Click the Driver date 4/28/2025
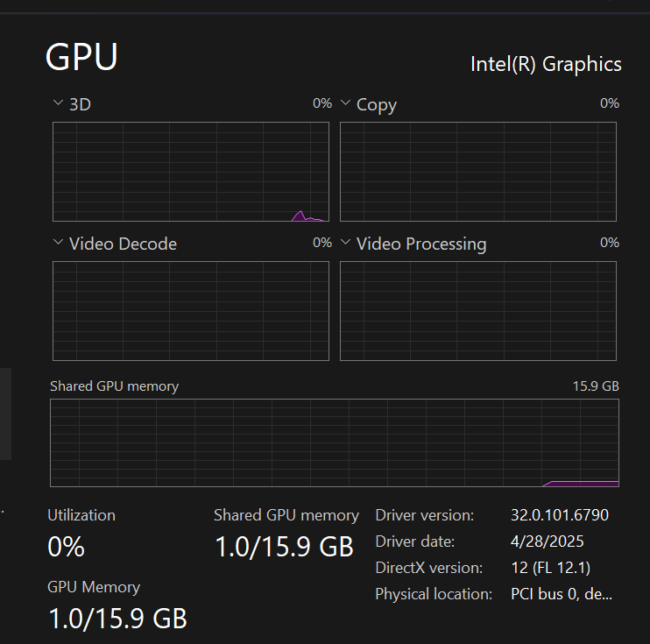The width and height of the screenshot is (650, 644). 547,541
